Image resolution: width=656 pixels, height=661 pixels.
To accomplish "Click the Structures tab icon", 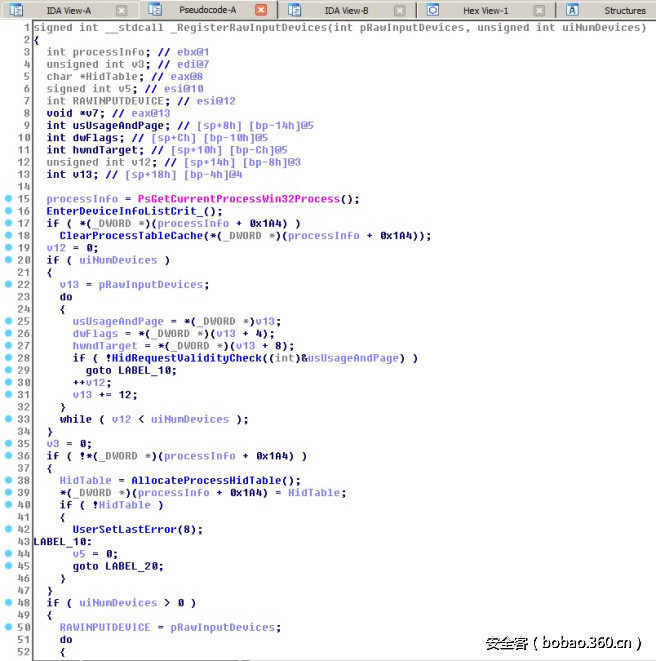I will click(573, 10).
